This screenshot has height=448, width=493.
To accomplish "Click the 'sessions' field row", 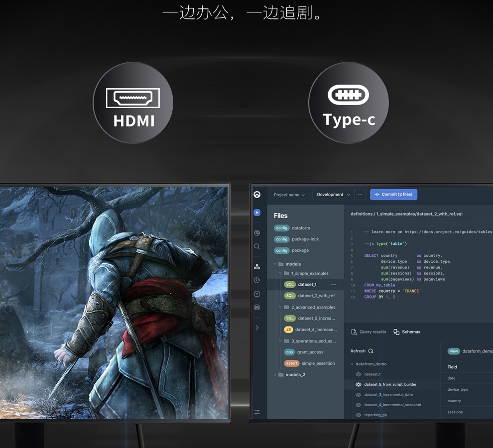I will pyautogui.click(x=467, y=412).
